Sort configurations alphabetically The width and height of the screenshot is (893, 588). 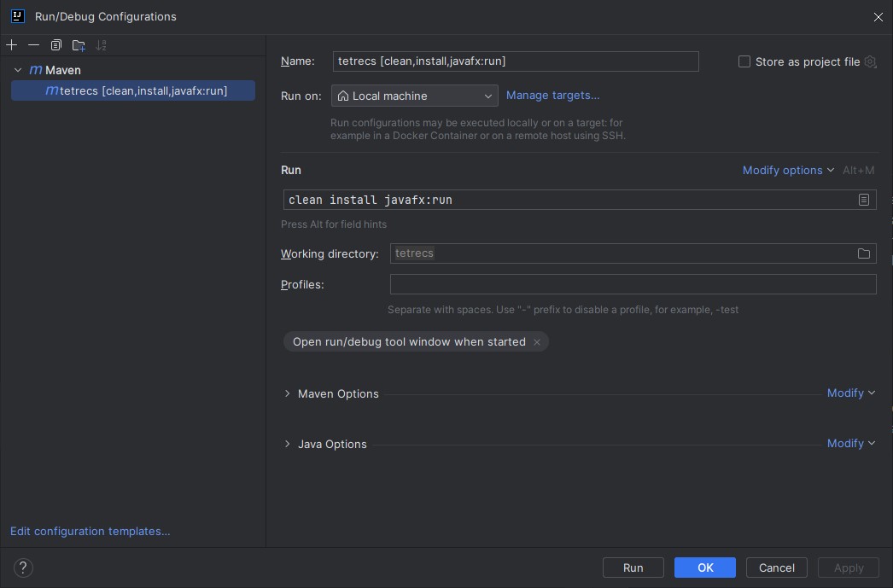(x=101, y=45)
